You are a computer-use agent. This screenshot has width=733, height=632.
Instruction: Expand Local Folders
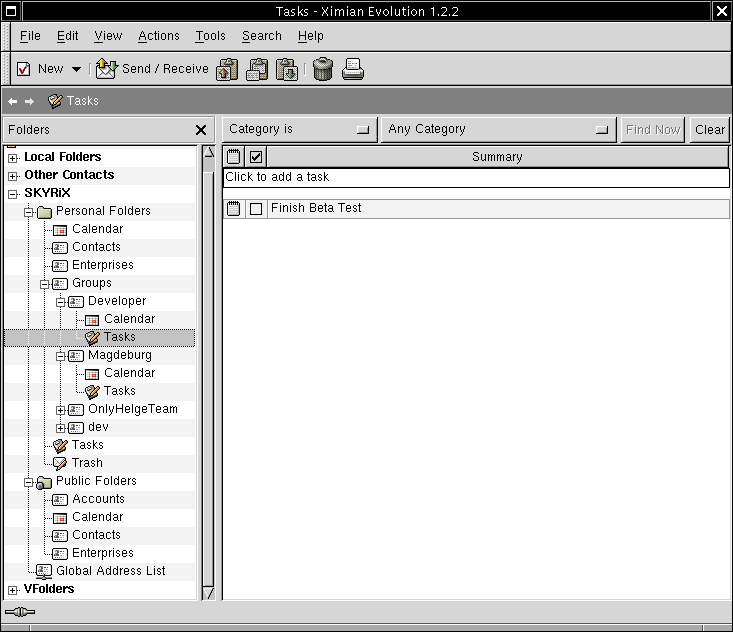coord(13,158)
